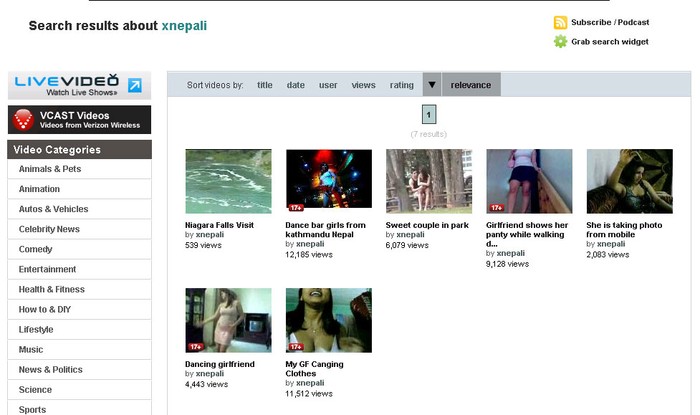Image resolution: width=700 pixels, height=415 pixels.
Task: Open the News & Politics category
Action: [51, 370]
